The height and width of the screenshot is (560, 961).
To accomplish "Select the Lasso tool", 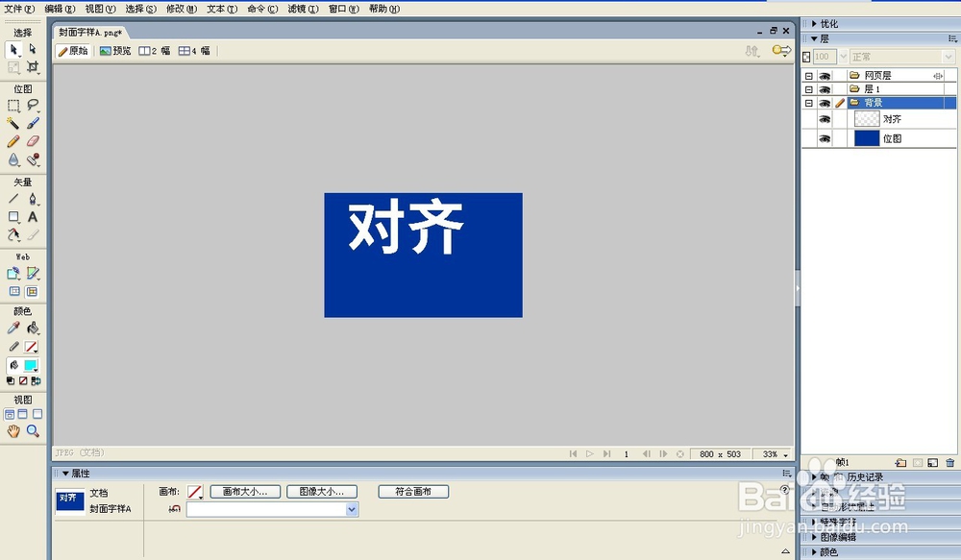I will [33, 106].
